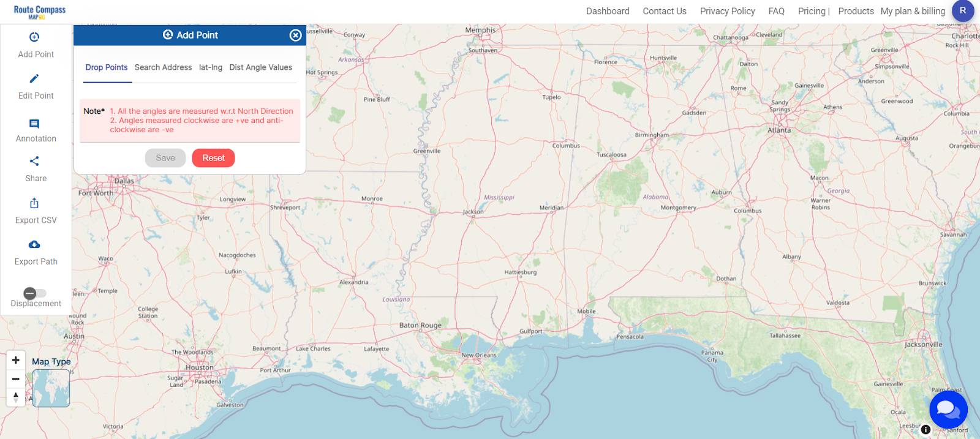Viewport: 980px width, 439px height.
Task: Open the Dashboard link
Action: 608,11
